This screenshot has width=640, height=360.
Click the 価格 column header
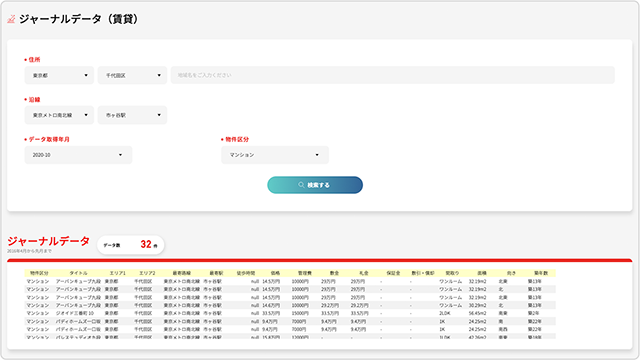tap(275, 273)
